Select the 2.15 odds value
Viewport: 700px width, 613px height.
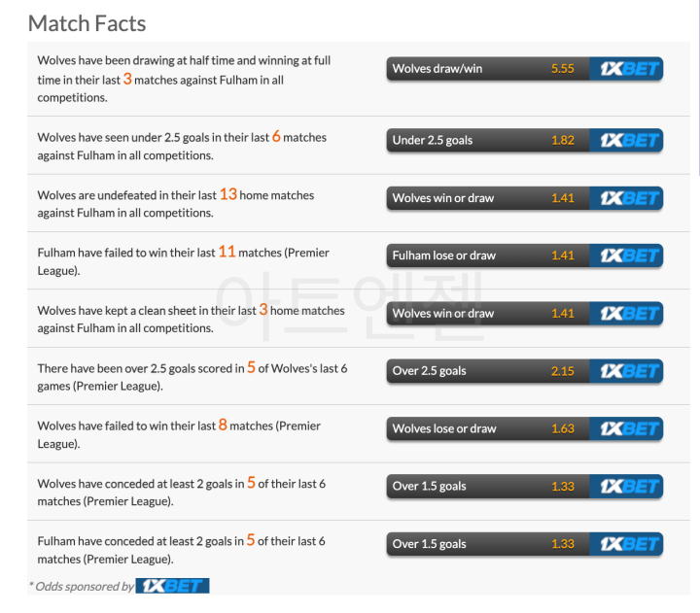pyautogui.click(x=562, y=371)
